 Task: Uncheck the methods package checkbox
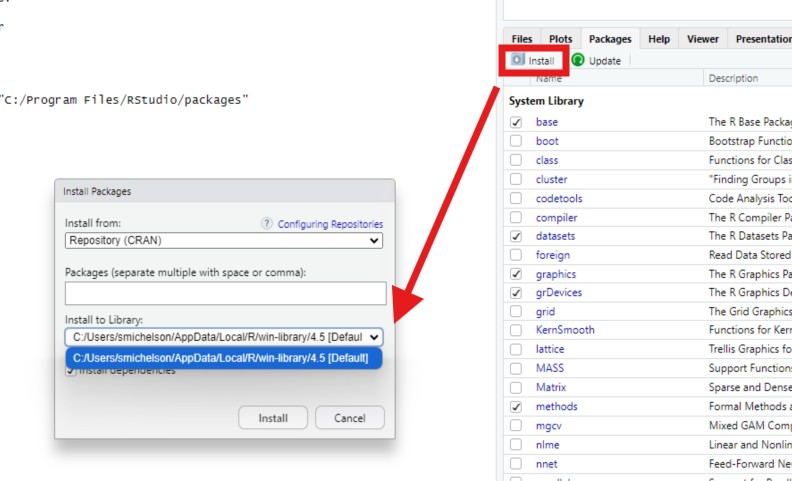tap(516, 407)
